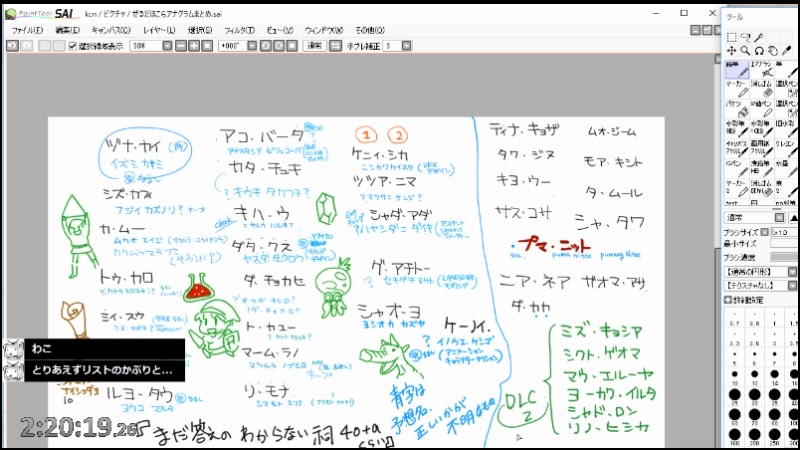Image resolution: width=800 pixels, height=450 pixels.
Task: Select the eyedropper color picker tool
Action: pyautogui.click(x=786, y=51)
